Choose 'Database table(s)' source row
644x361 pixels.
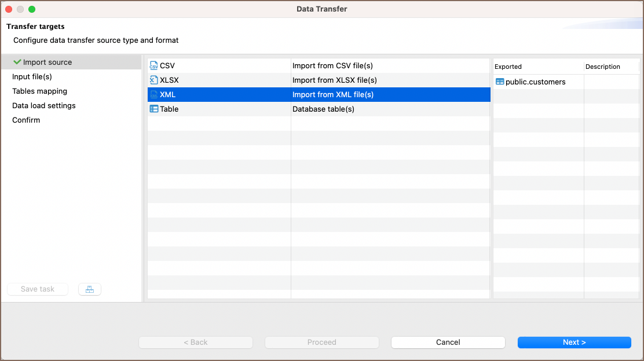[323, 109]
